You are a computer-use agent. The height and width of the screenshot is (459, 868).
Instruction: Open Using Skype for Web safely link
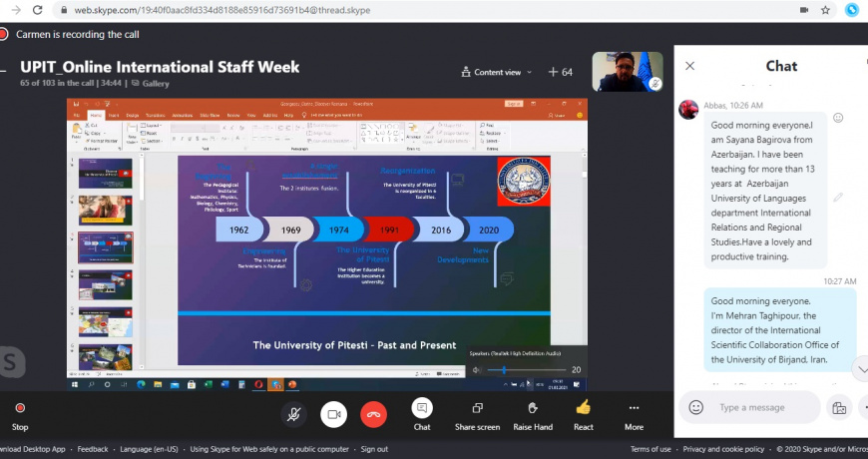tap(269, 449)
